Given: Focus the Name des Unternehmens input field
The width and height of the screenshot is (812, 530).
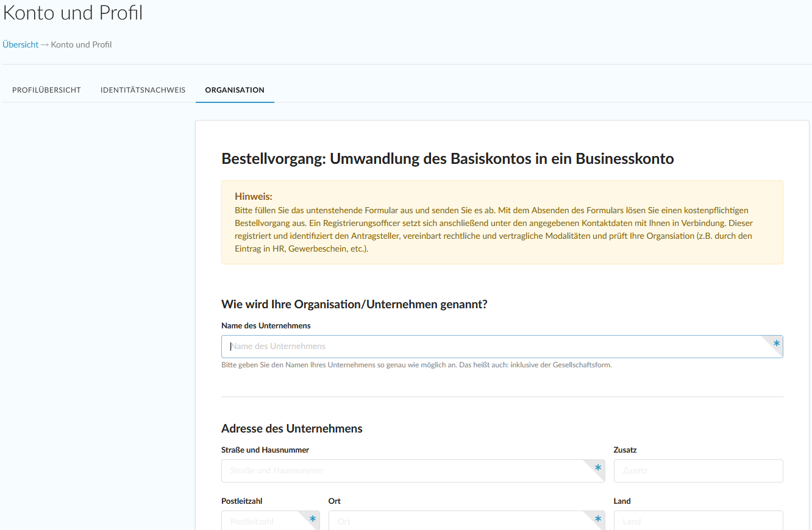Looking at the screenshot, I should tap(488, 347).
